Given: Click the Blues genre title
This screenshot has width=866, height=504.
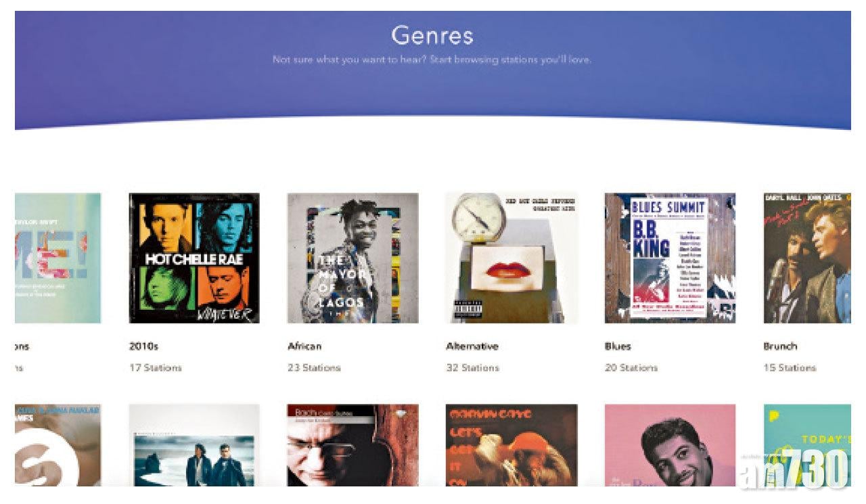Looking at the screenshot, I should click(x=618, y=346).
